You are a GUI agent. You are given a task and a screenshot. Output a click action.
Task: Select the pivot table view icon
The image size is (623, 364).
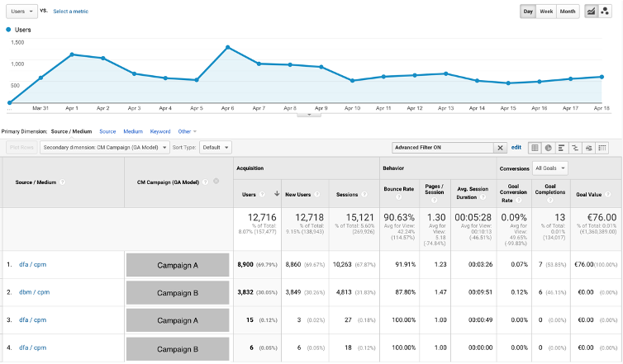(x=602, y=148)
